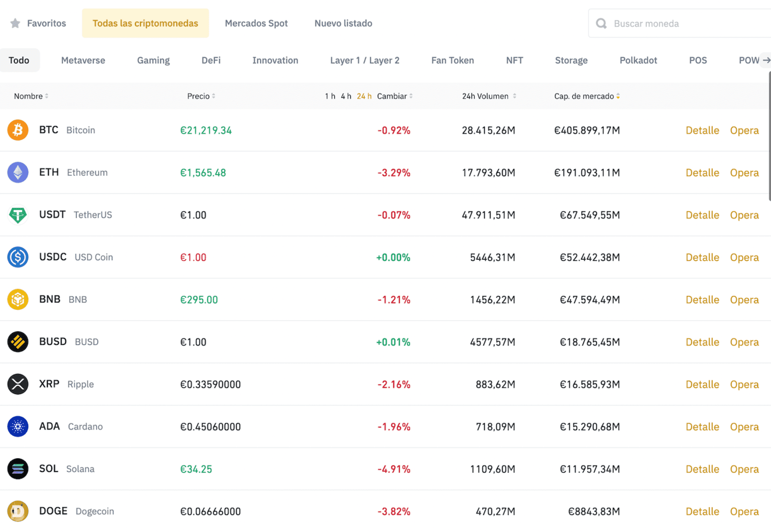The width and height of the screenshot is (771, 532).
Task: Select the Layer 1 / Layer 2 filter
Action: pos(365,60)
